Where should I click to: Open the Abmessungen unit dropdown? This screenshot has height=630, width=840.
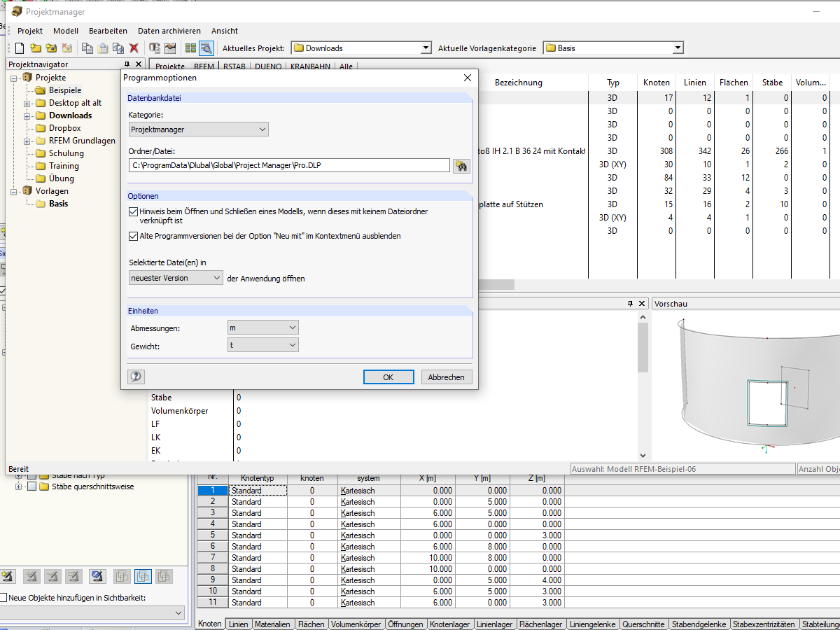click(263, 328)
